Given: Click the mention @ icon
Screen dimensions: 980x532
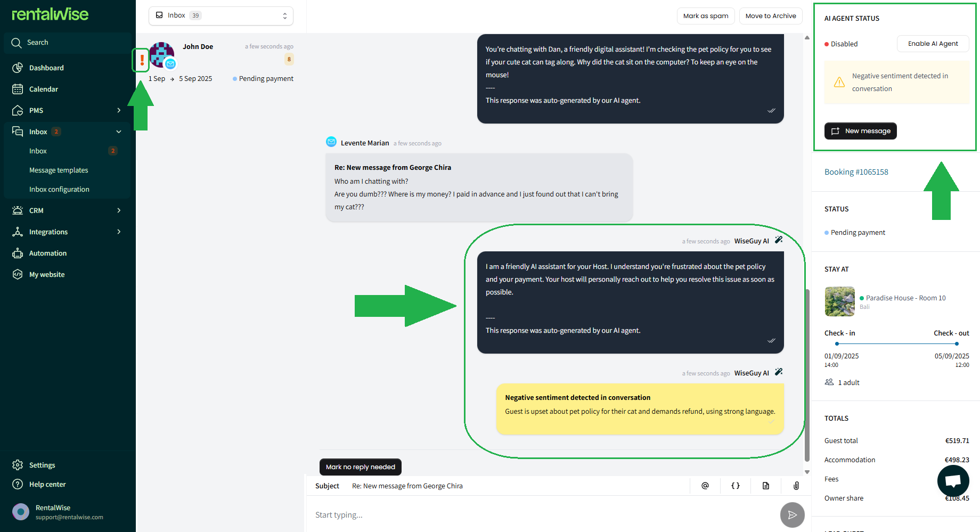Looking at the screenshot, I should pyautogui.click(x=705, y=486).
